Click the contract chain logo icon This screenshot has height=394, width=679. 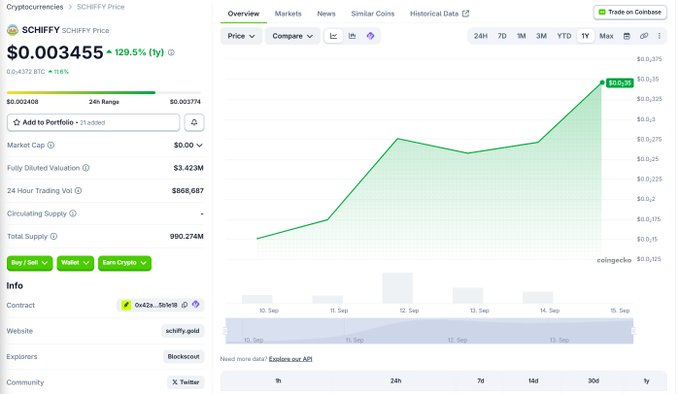pos(126,305)
